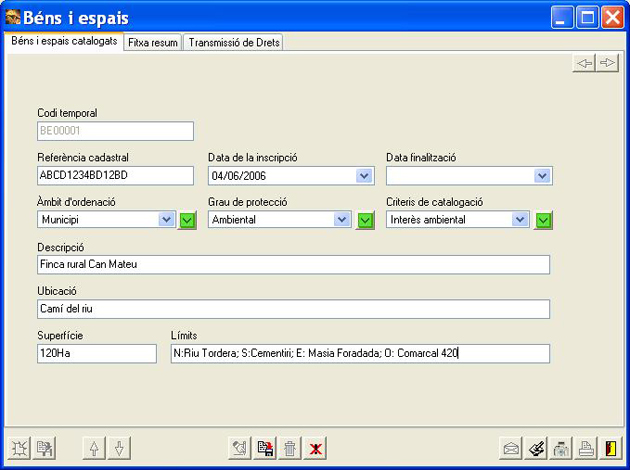This screenshot has height=470, width=630.
Task: Click into the Descripció field
Action: (293, 264)
